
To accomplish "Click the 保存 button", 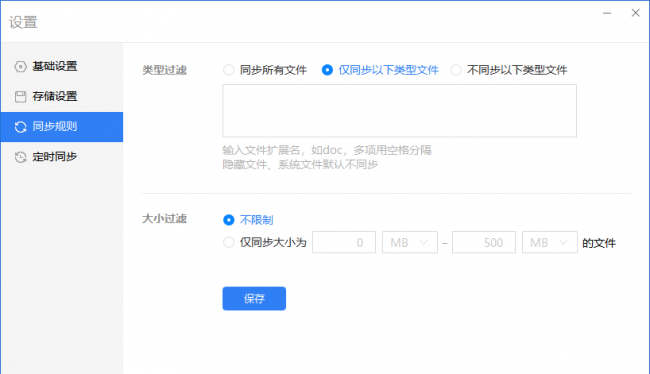I will pos(254,299).
